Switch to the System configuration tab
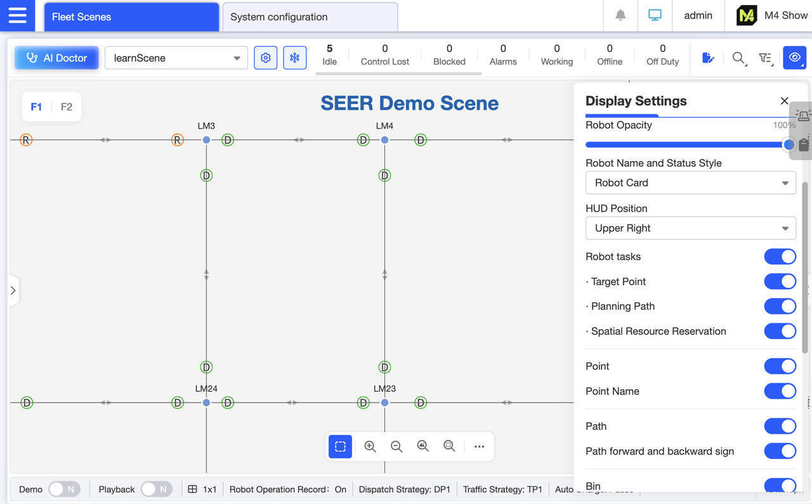 point(310,17)
